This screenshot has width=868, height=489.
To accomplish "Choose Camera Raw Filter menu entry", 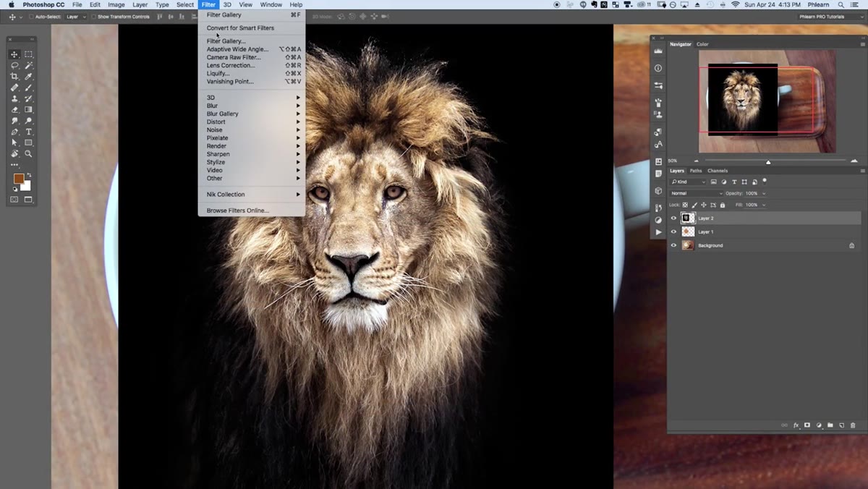I will point(252,57).
